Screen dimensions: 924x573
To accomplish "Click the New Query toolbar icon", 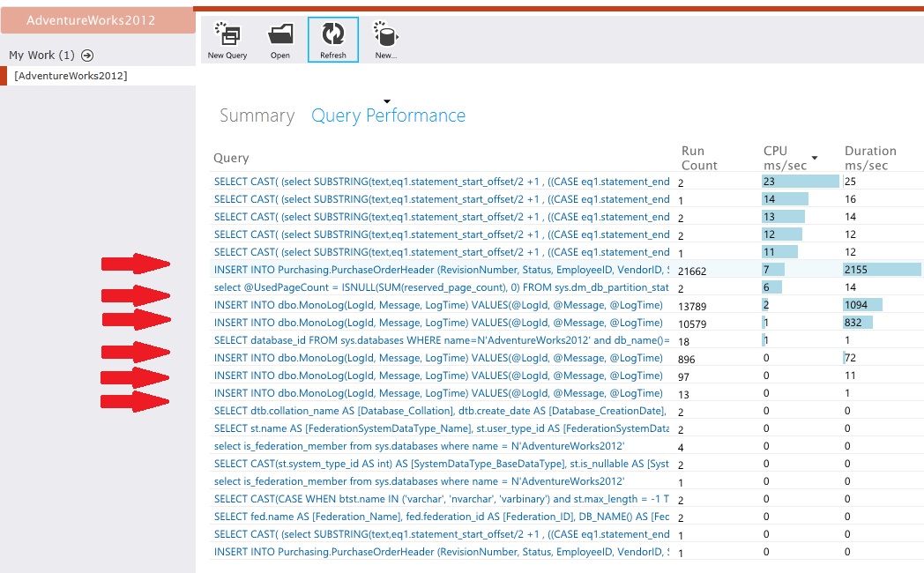I will pos(227,34).
